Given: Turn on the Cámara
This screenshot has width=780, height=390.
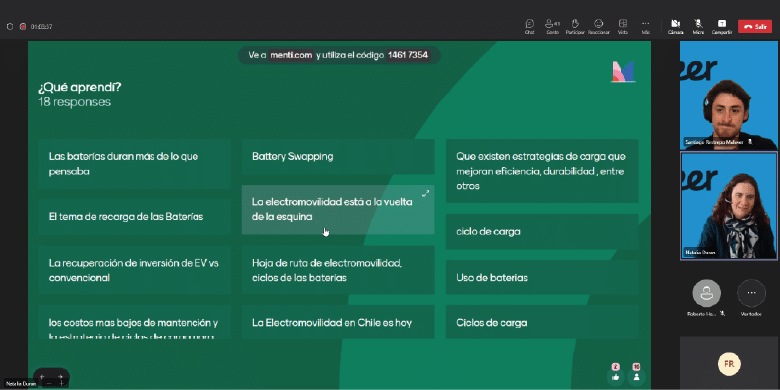Looking at the screenshot, I should click(676, 26).
